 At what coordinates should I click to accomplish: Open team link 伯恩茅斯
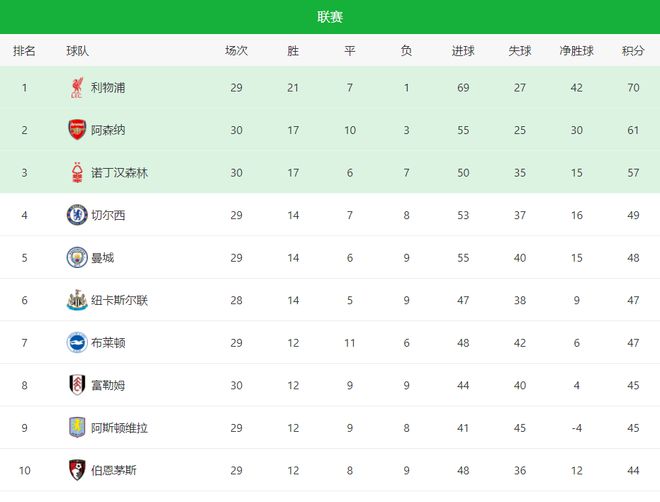(x=114, y=470)
